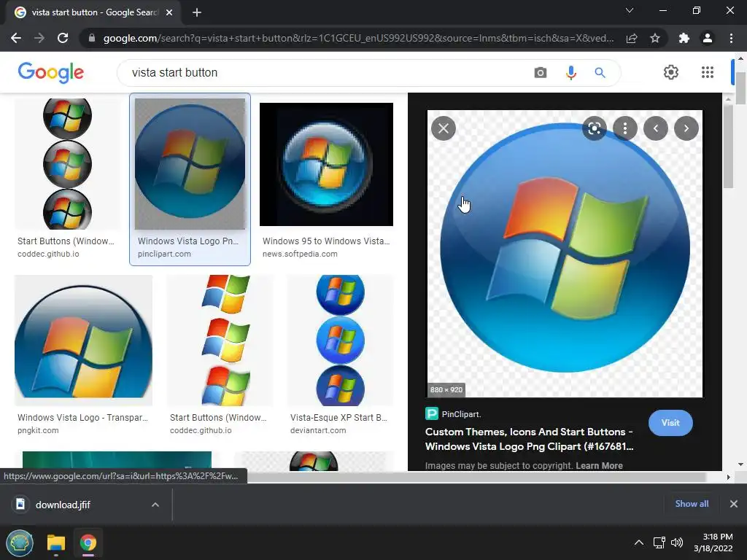Click the Chrome taskbar icon
Viewport: 747px width, 560px height.
[x=88, y=542]
